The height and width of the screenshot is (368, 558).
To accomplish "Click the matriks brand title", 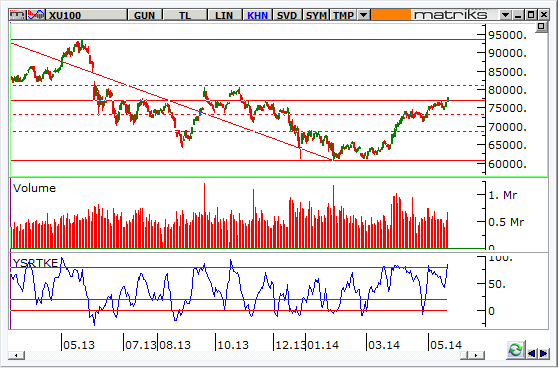I will click(x=451, y=15).
